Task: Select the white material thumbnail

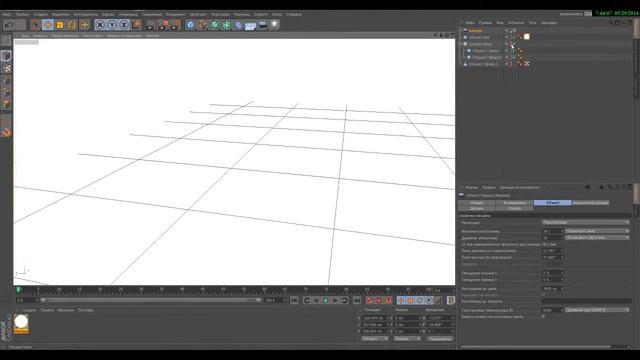Action: 21,323
